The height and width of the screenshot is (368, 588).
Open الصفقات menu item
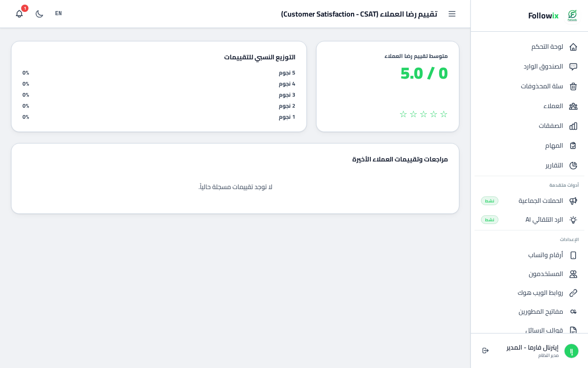tap(529, 126)
